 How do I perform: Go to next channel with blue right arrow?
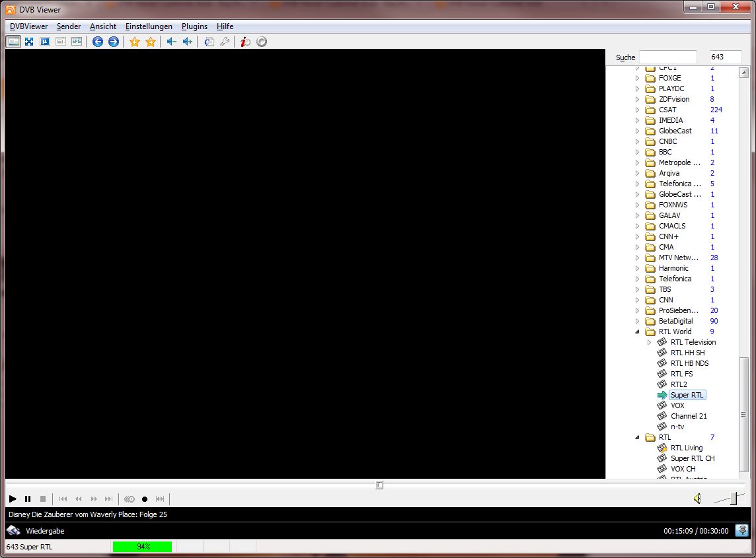tap(113, 42)
